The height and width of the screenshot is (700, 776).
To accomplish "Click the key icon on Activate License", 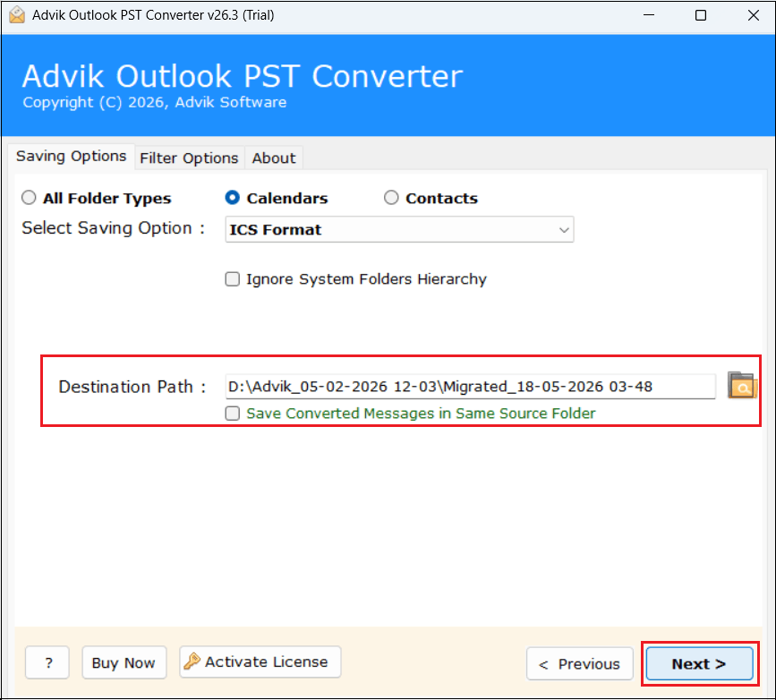I will tap(192, 662).
